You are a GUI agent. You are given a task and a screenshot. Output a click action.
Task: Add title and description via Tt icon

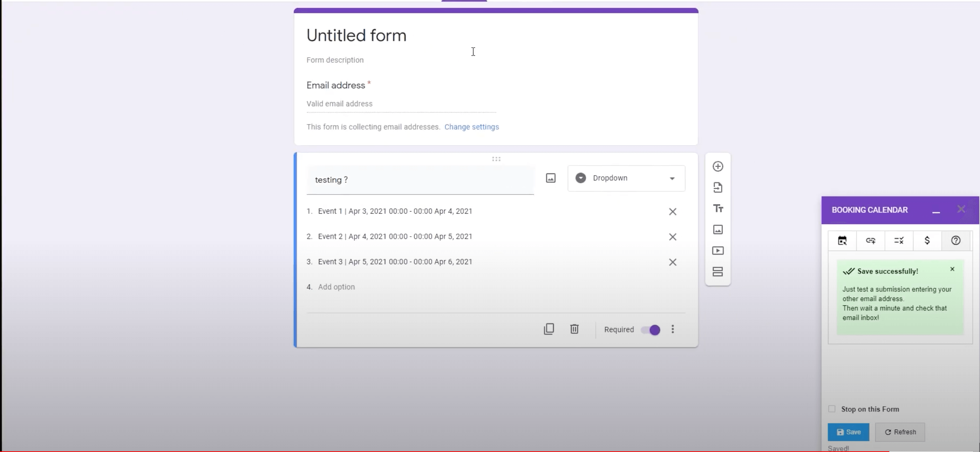717,208
